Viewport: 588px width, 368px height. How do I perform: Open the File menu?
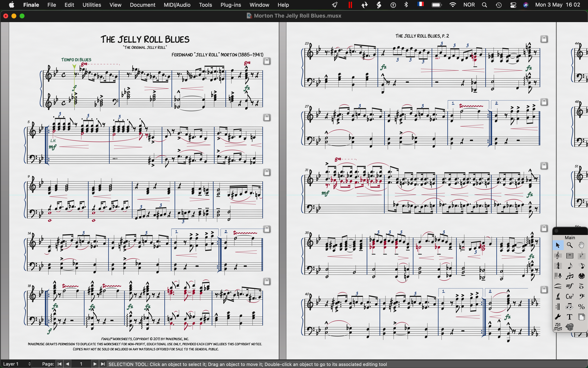tap(52, 5)
